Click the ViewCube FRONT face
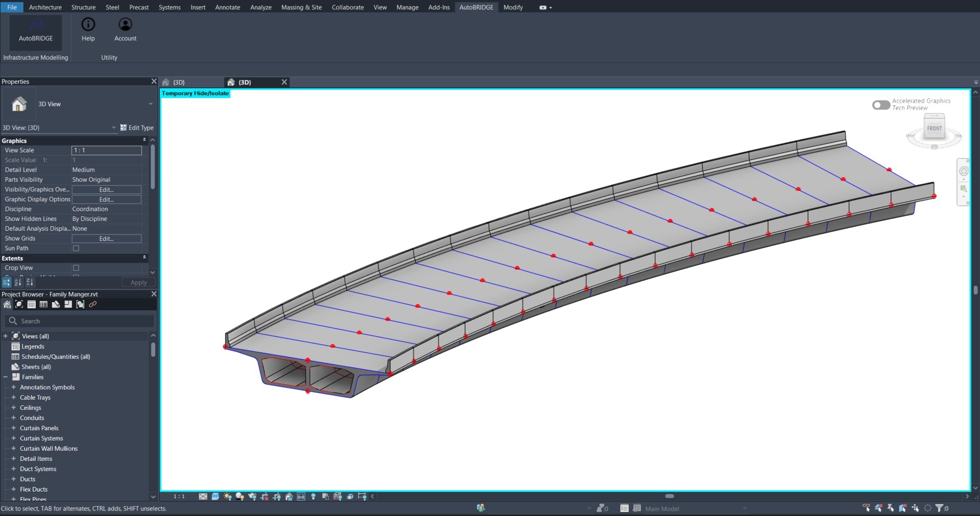This screenshot has height=516, width=980. tap(934, 128)
